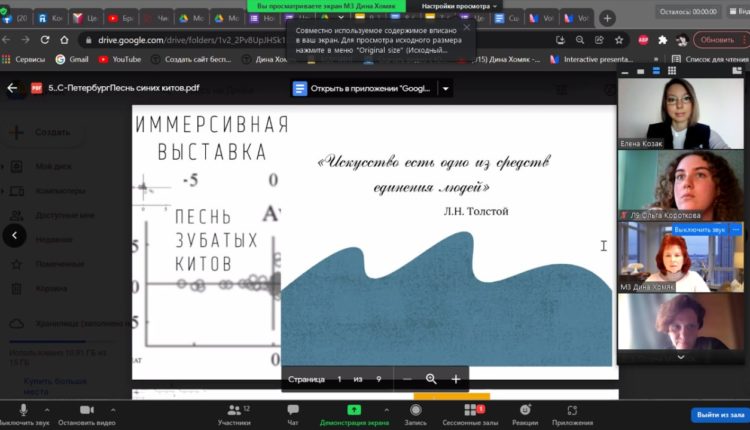
Task: Switch video panel to grid view
Action: (x=672, y=71)
